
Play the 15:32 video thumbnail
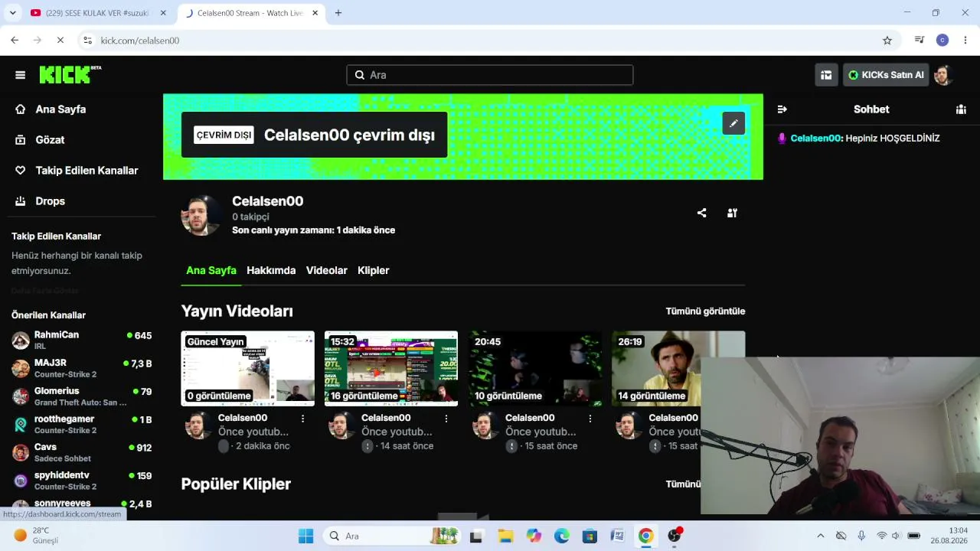[391, 368]
